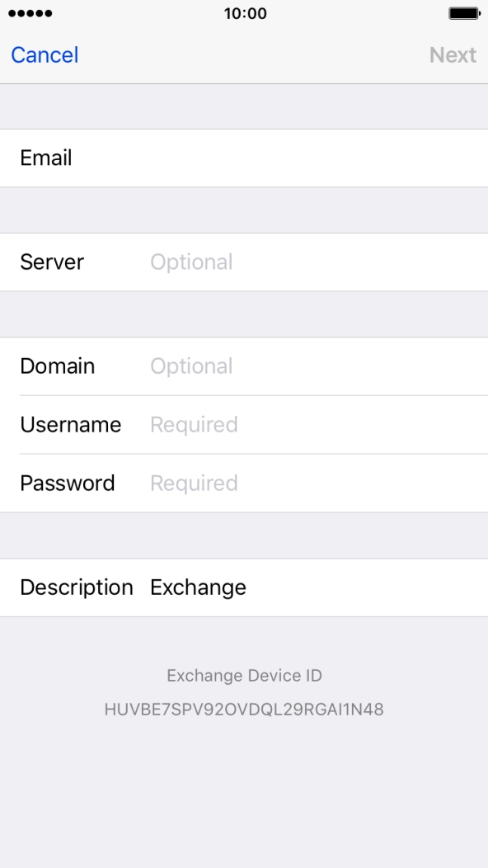
Task: Select the device ID string HUVBE7SPV92OVDQL29RGAI1N48
Action: (243, 708)
